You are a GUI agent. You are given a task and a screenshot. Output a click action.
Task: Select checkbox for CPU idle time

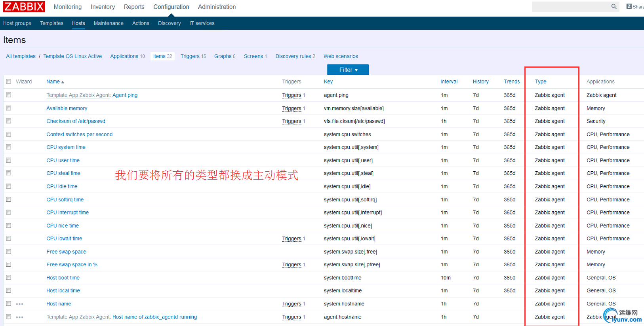click(x=9, y=186)
